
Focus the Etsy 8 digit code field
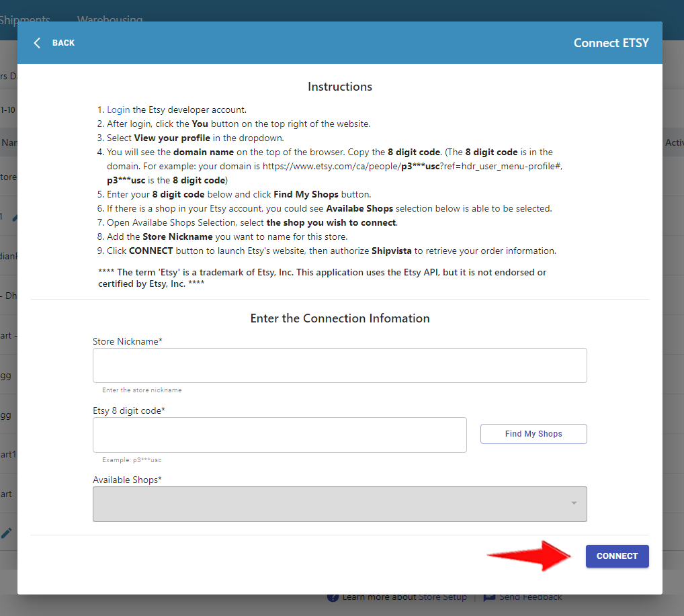[280, 435]
